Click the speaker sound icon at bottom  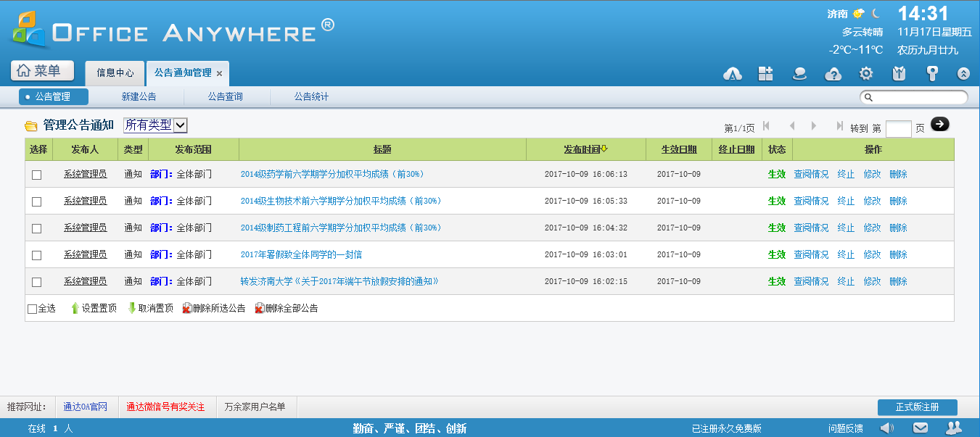coord(886,428)
